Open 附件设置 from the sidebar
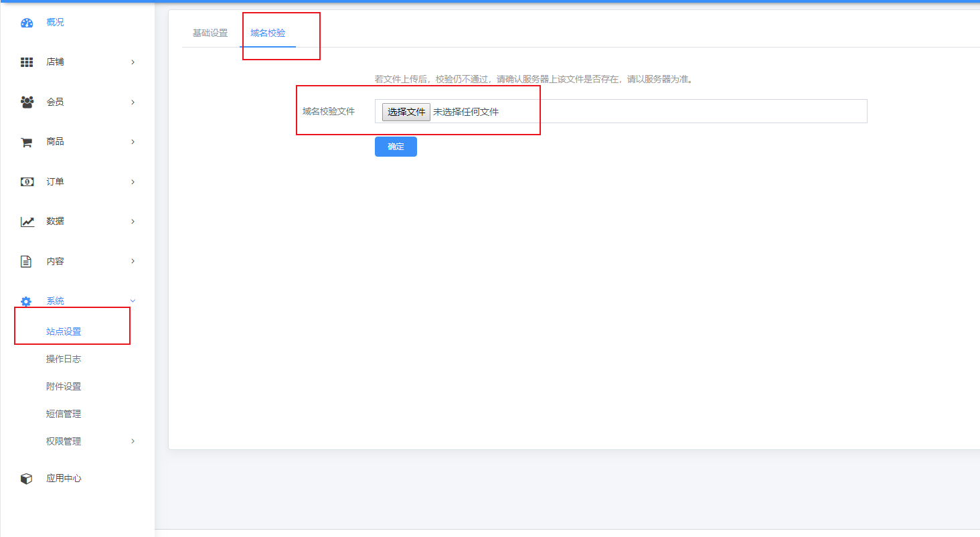Screen dimensions: 980x537 (x=64, y=386)
